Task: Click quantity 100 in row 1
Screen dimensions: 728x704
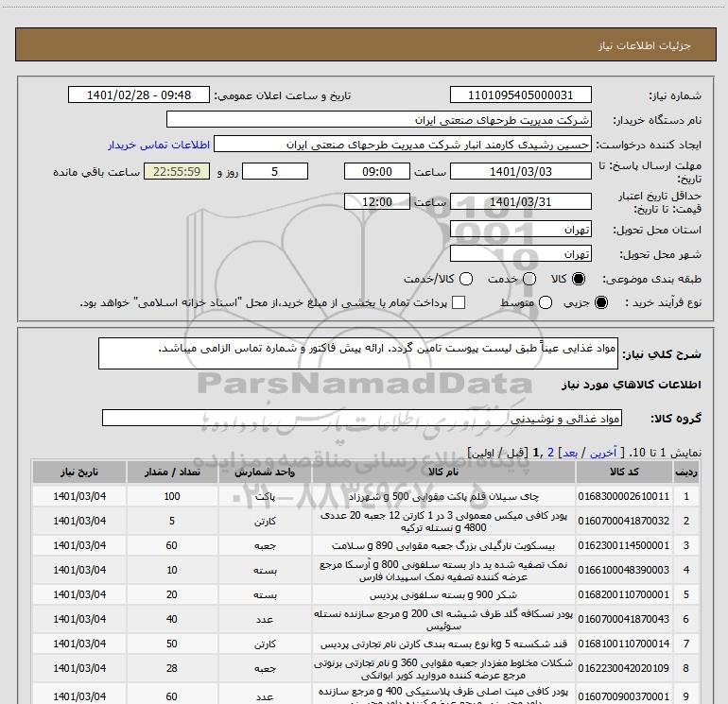Action: 172,496
